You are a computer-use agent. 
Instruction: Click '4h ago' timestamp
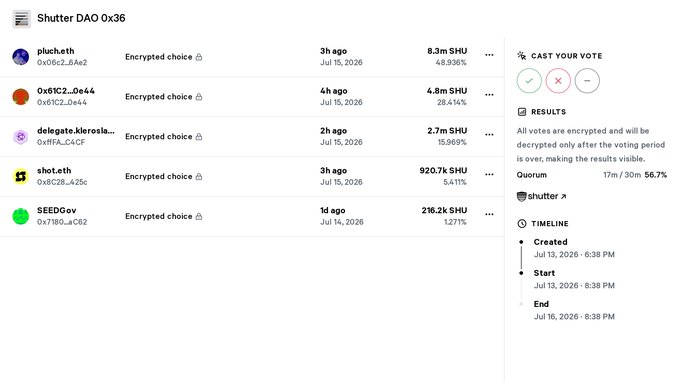tap(333, 91)
